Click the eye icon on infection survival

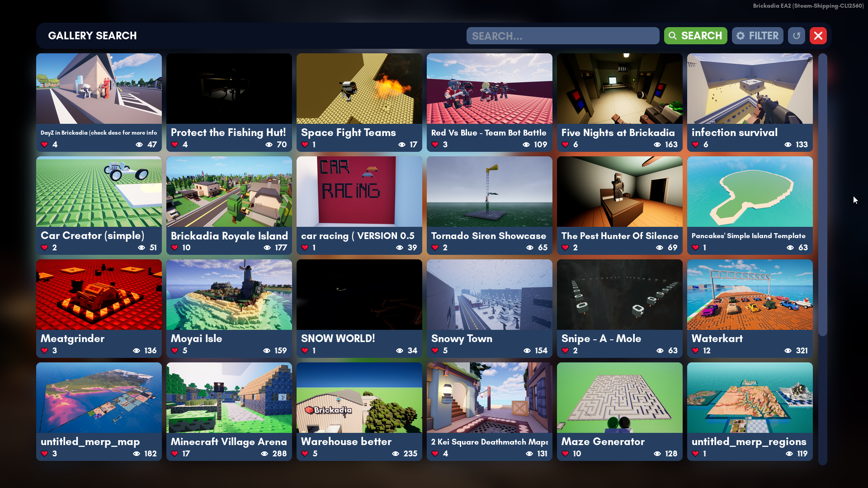point(788,145)
